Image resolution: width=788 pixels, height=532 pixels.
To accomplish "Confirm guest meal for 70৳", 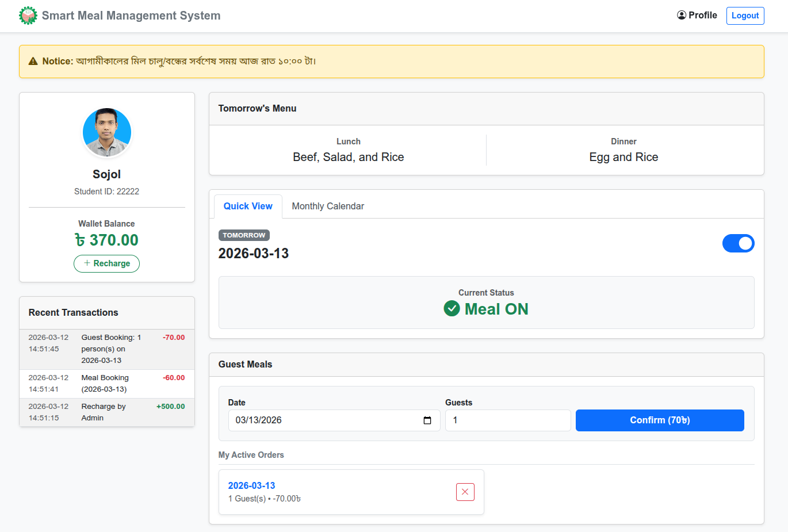I will point(660,420).
